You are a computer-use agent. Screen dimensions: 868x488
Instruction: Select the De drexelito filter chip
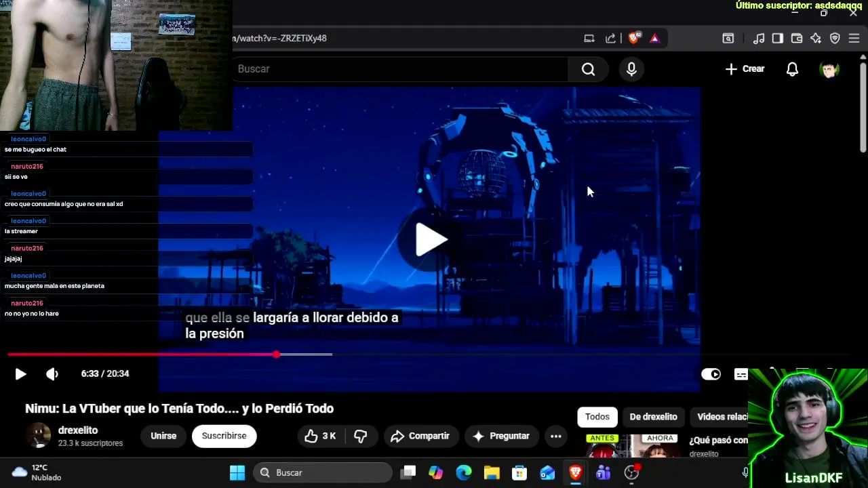654,417
